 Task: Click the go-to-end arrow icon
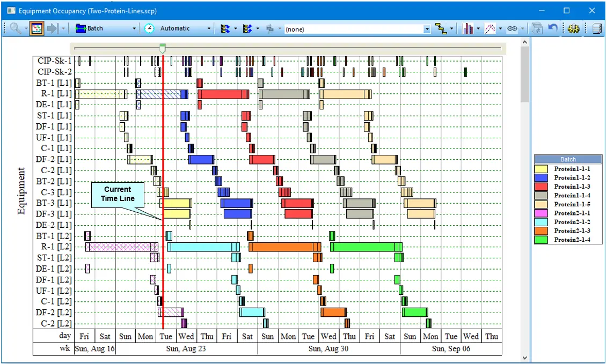pos(52,28)
